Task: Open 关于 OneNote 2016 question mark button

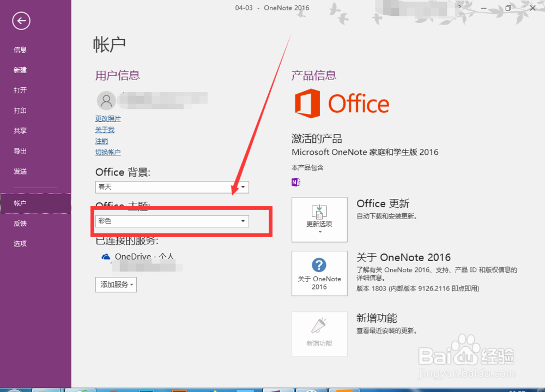Action: [x=319, y=273]
